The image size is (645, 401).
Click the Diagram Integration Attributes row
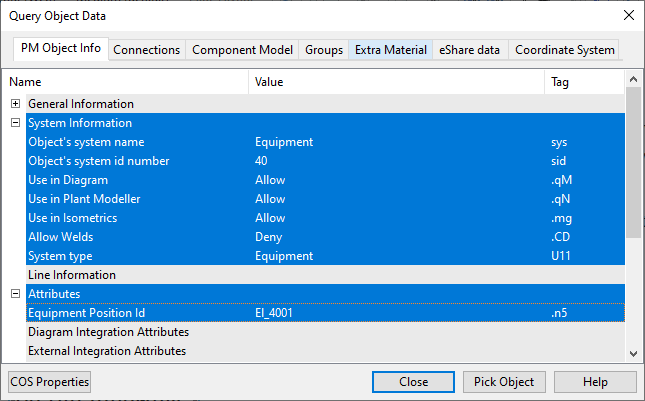pyautogui.click(x=108, y=332)
